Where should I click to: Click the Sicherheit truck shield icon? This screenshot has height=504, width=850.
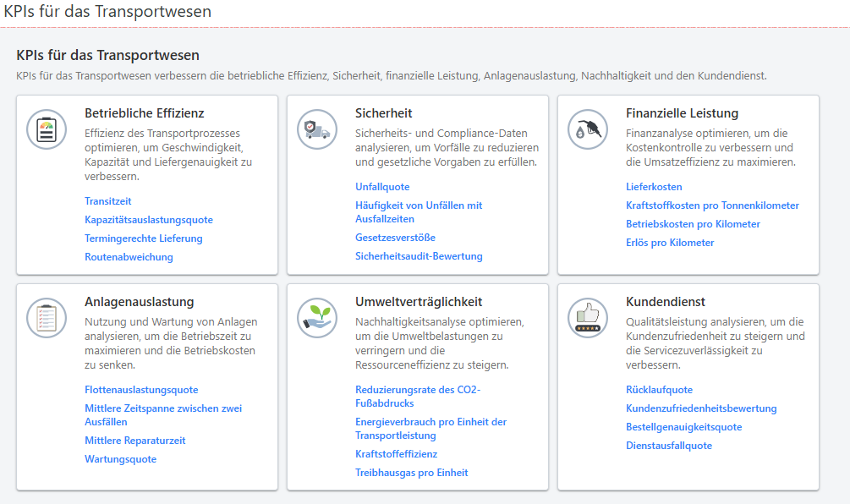click(x=317, y=130)
